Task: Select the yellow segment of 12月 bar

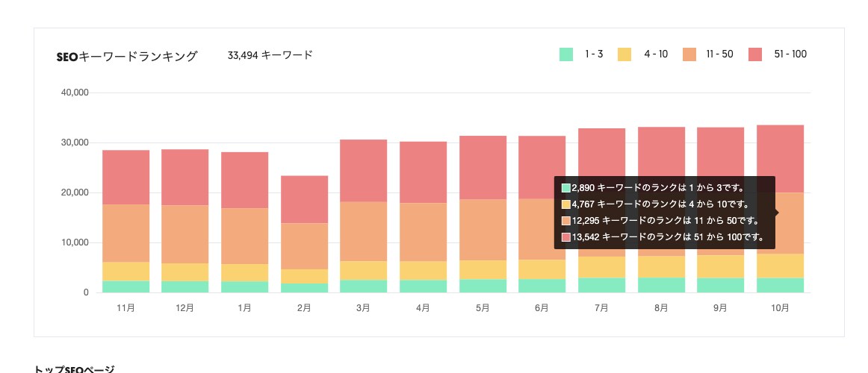Action: click(185, 272)
